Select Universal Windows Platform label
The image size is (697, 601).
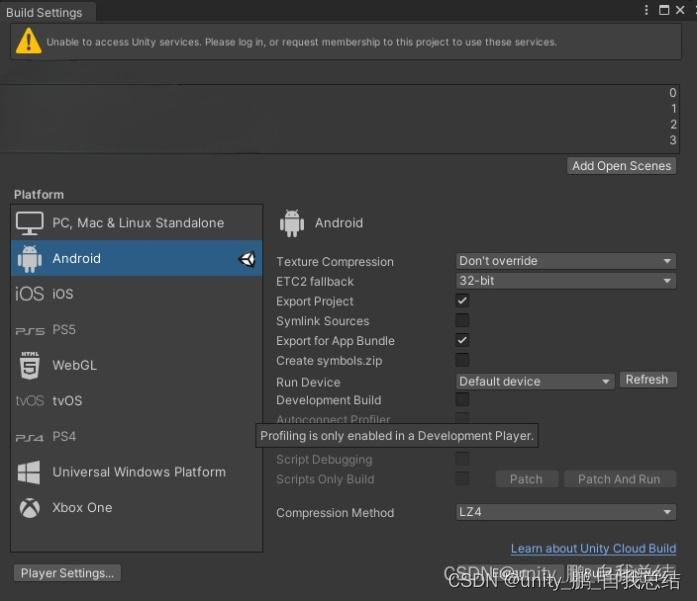click(x=139, y=472)
